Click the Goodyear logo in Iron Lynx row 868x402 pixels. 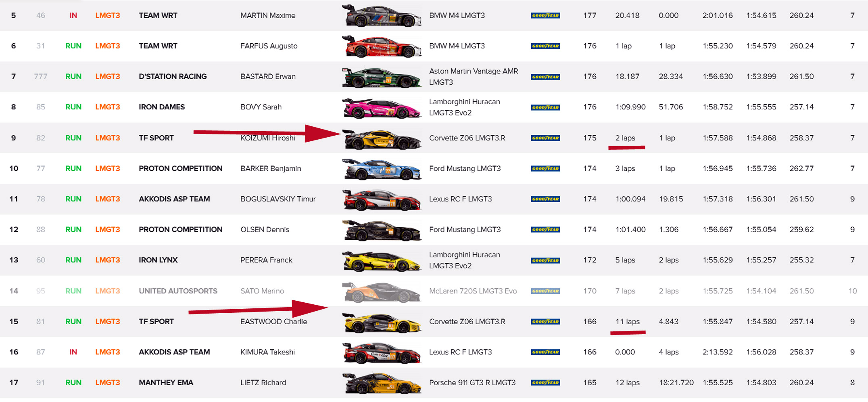point(545,260)
